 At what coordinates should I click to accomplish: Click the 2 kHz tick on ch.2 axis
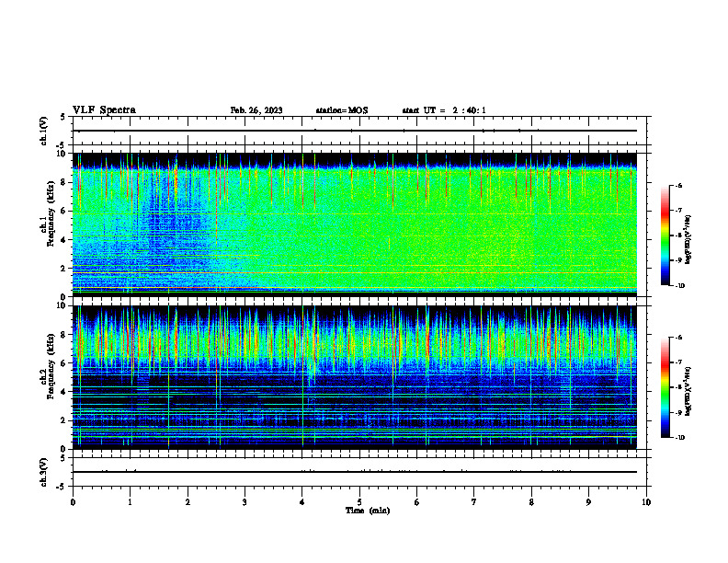pos(64,420)
